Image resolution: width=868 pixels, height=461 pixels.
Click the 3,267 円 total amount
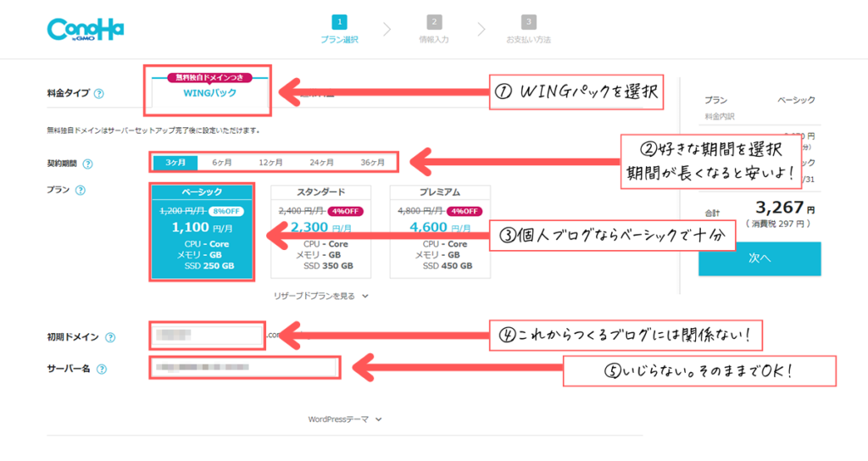[x=784, y=208]
